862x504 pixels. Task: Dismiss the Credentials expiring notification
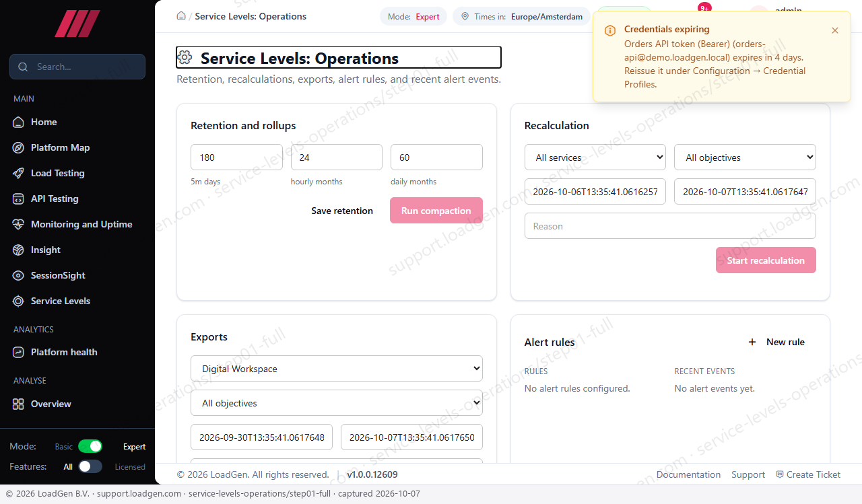(x=835, y=30)
